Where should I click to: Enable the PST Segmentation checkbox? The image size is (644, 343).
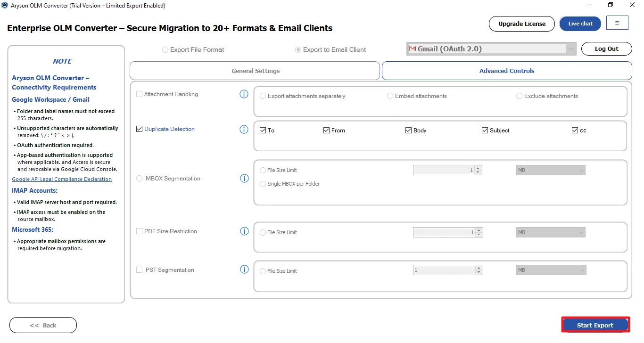click(139, 270)
